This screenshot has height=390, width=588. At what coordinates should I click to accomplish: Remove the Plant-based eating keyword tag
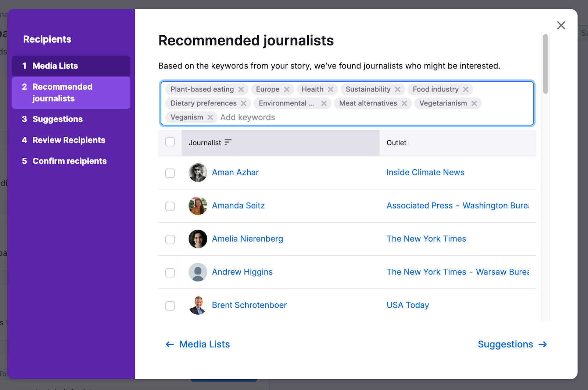[241, 89]
